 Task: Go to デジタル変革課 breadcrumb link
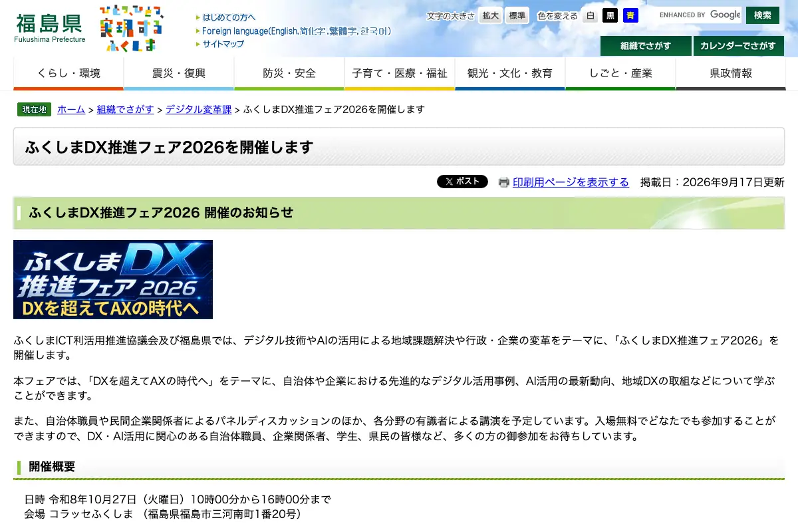198,110
